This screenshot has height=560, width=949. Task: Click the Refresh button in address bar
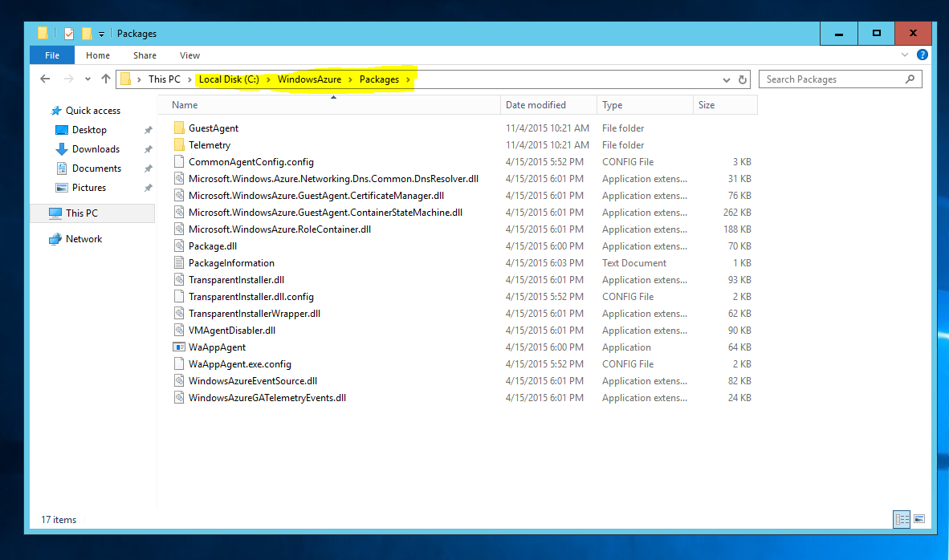click(x=743, y=79)
